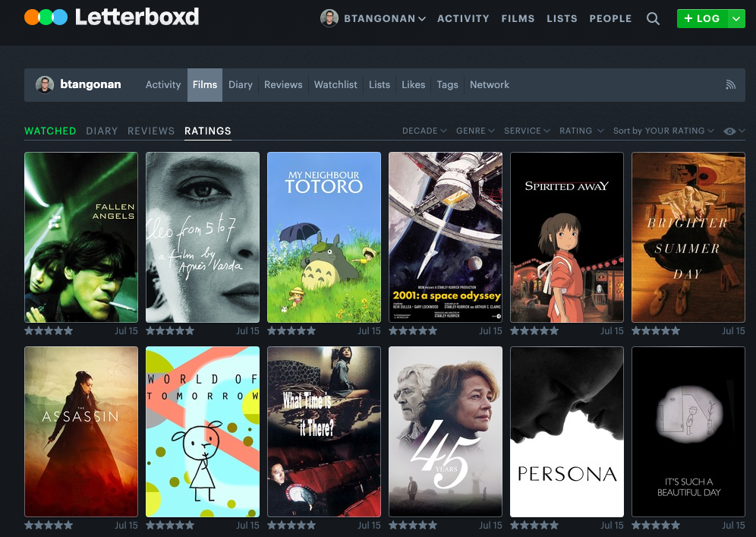This screenshot has width=756, height=537.
Task: Click the Jul 15 date under Persona
Action: click(x=613, y=526)
